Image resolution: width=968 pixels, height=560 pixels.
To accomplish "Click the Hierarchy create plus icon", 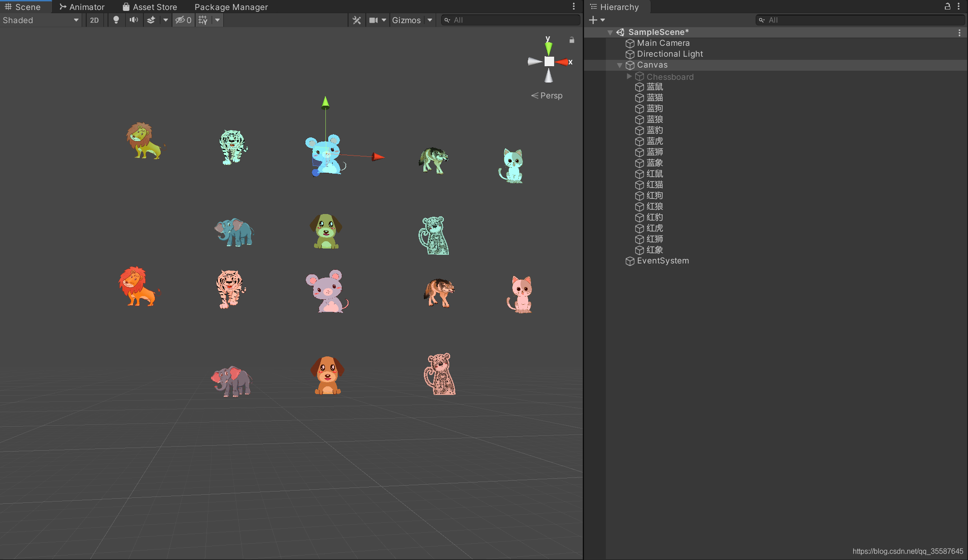I will pos(593,20).
